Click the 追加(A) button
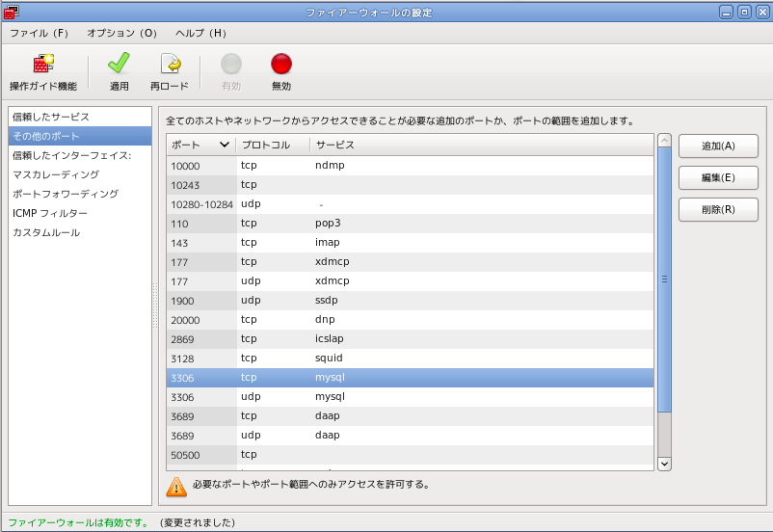The image size is (773, 532). pyautogui.click(x=718, y=146)
